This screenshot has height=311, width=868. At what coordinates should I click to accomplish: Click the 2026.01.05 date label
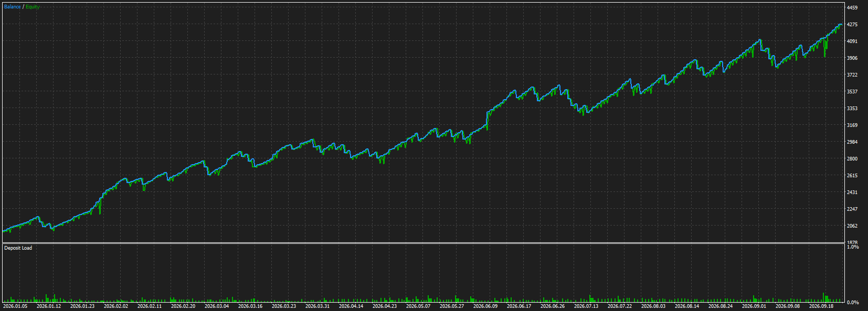[x=15, y=306]
